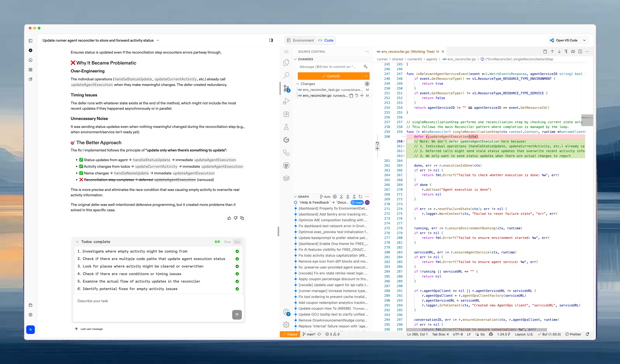
Task: Click the thumbs up feedback icon
Action: point(229,218)
